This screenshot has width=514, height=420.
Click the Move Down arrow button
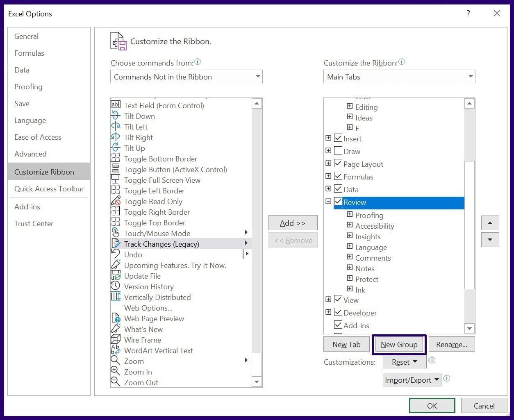tap(490, 240)
